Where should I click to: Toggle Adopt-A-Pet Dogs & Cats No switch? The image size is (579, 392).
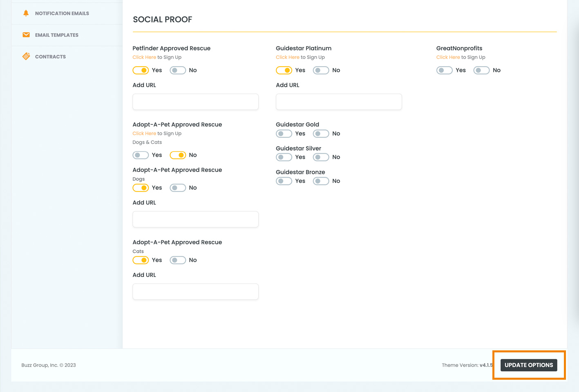click(178, 155)
